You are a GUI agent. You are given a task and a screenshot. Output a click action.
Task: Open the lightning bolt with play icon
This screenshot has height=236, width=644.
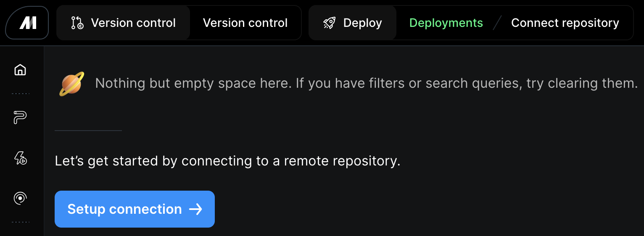20,158
